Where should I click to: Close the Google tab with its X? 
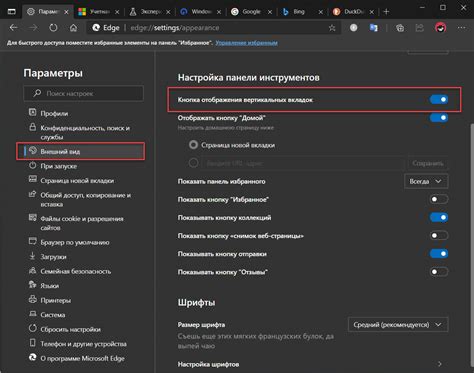[270, 12]
